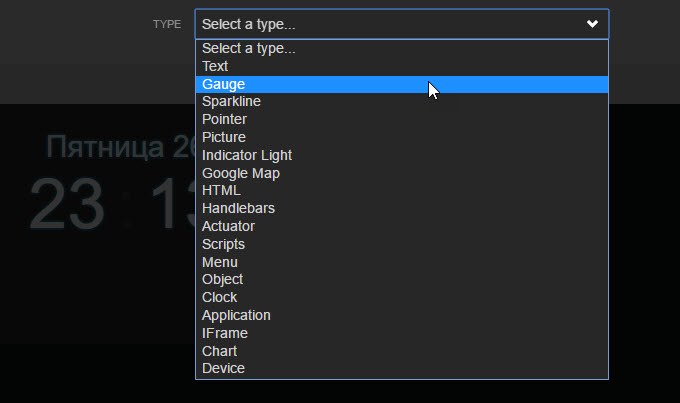Select Picture from the list
Image resolution: width=680 pixels, height=403 pixels.
pyautogui.click(x=223, y=137)
